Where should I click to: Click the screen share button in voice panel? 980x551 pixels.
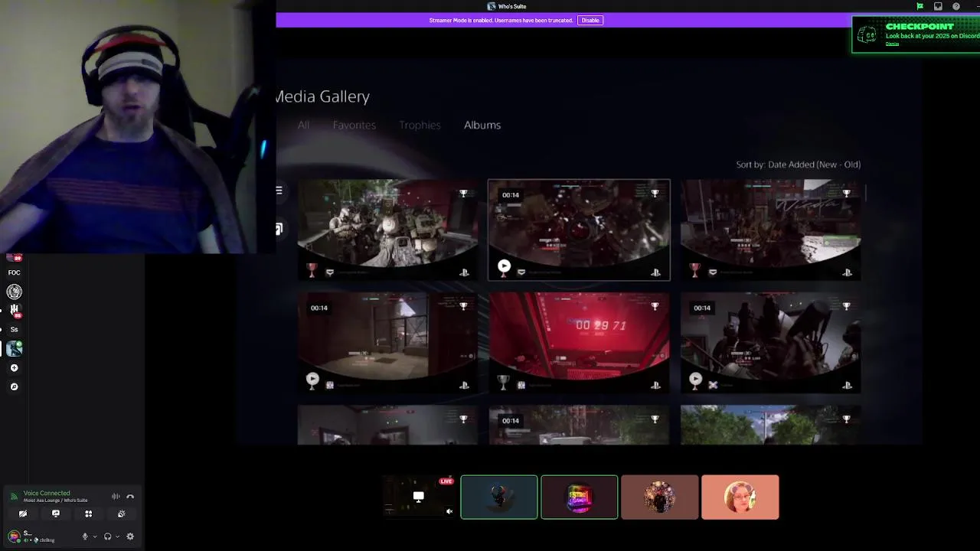[x=56, y=514]
